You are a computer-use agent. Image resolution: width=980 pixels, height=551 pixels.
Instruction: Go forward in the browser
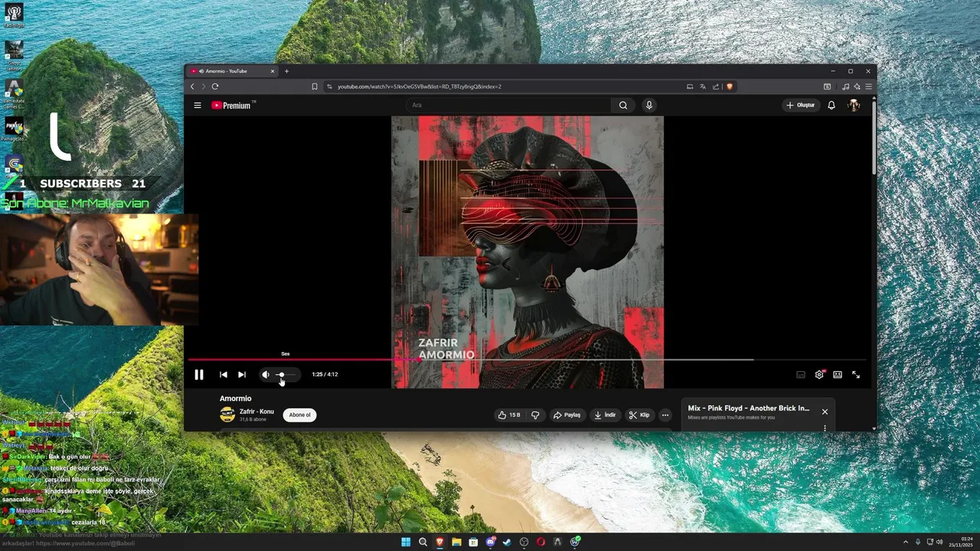pyautogui.click(x=202, y=86)
